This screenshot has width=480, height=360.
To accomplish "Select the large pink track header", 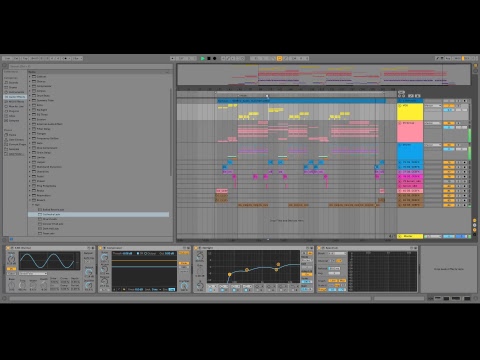I will coord(410,132).
